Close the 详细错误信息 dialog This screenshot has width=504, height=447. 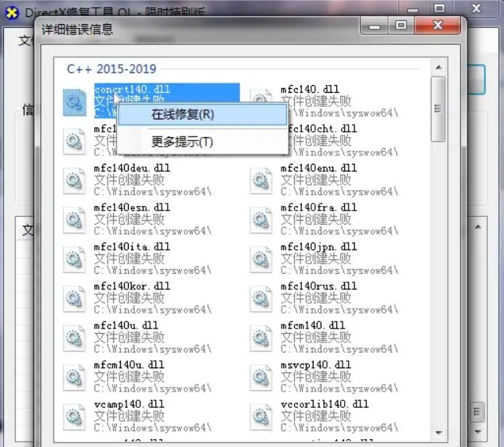[x=438, y=26]
